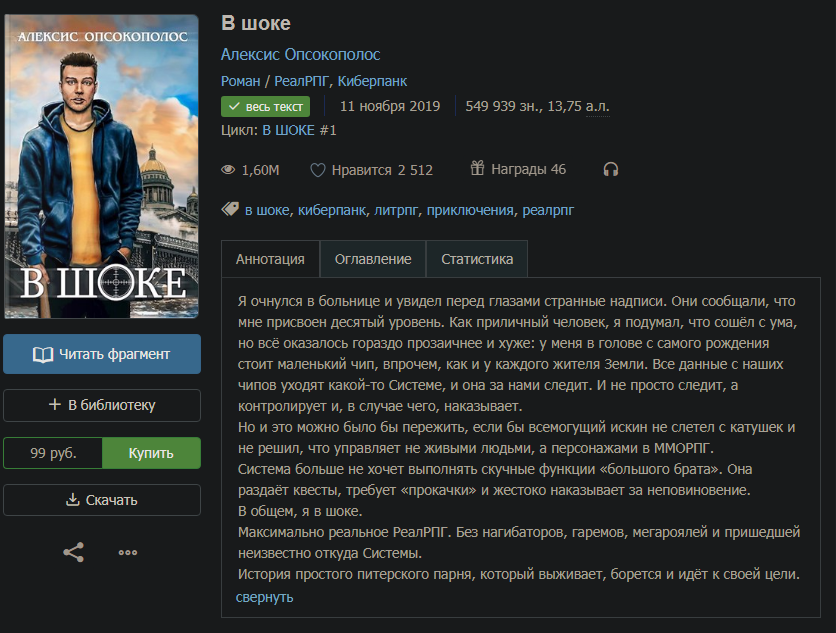Click the price tag icon before the tags
Viewport: 836px width, 633px height.
click(230, 209)
